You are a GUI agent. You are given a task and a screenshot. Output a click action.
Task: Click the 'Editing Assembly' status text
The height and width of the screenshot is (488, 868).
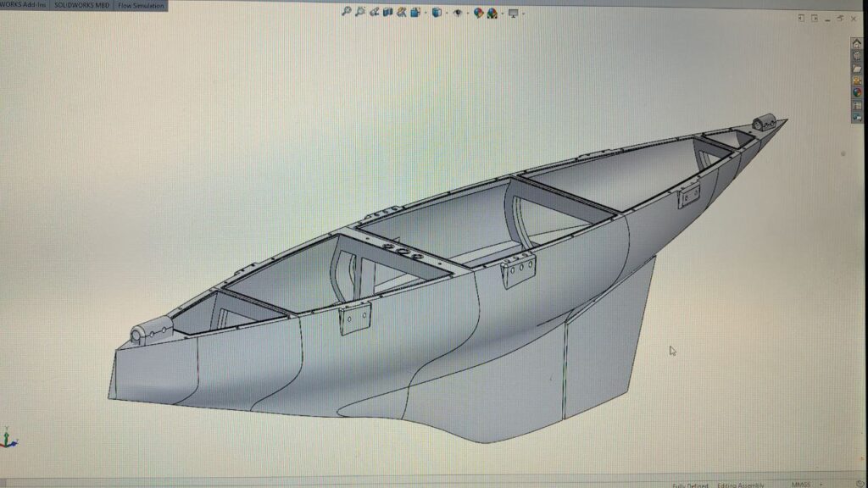(x=741, y=485)
